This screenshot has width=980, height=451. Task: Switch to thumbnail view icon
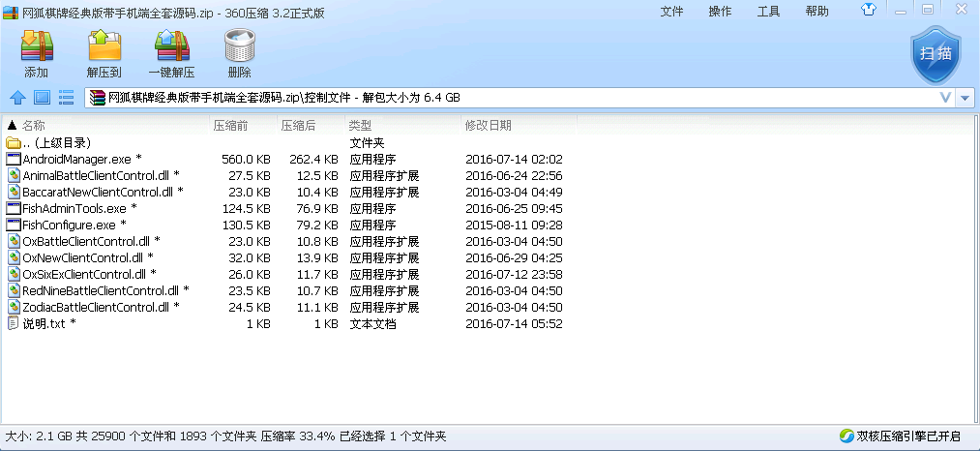point(42,97)
